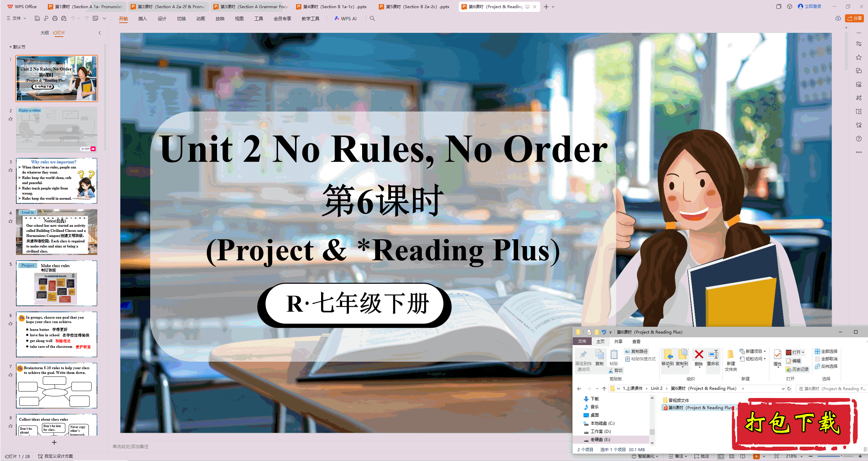Click the zoom in plus in status bar
868x461 pixels.
coord(860,456)
